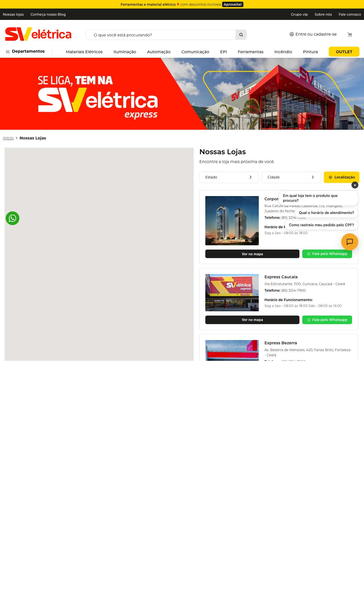Click Início breadcrumb link
The image size is (364, 597).
8,138
